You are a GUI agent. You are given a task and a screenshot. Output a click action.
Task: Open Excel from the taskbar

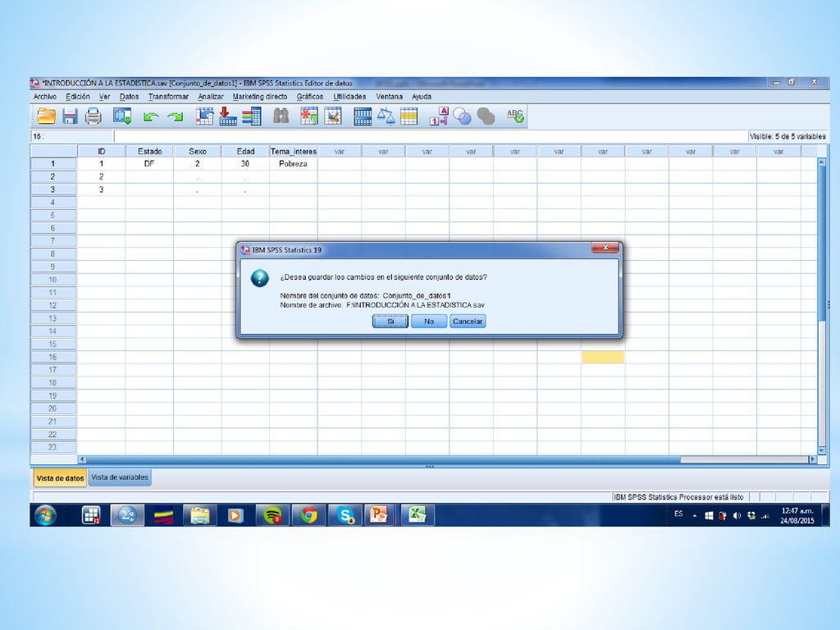pos(418,515)
